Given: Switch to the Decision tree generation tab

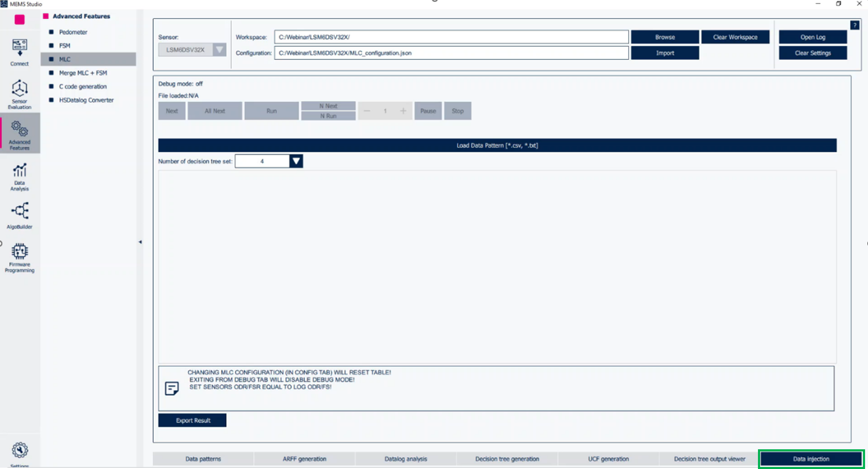Looking at the screenshot, I should point(507,459).
